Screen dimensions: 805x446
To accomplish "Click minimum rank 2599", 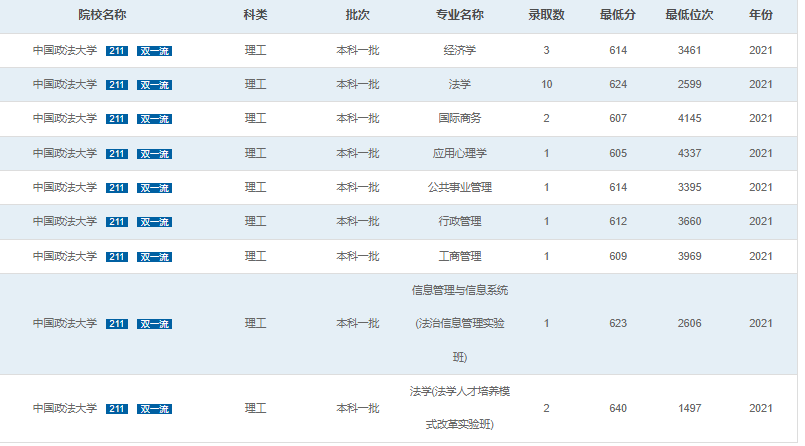I will coord(689,84).
